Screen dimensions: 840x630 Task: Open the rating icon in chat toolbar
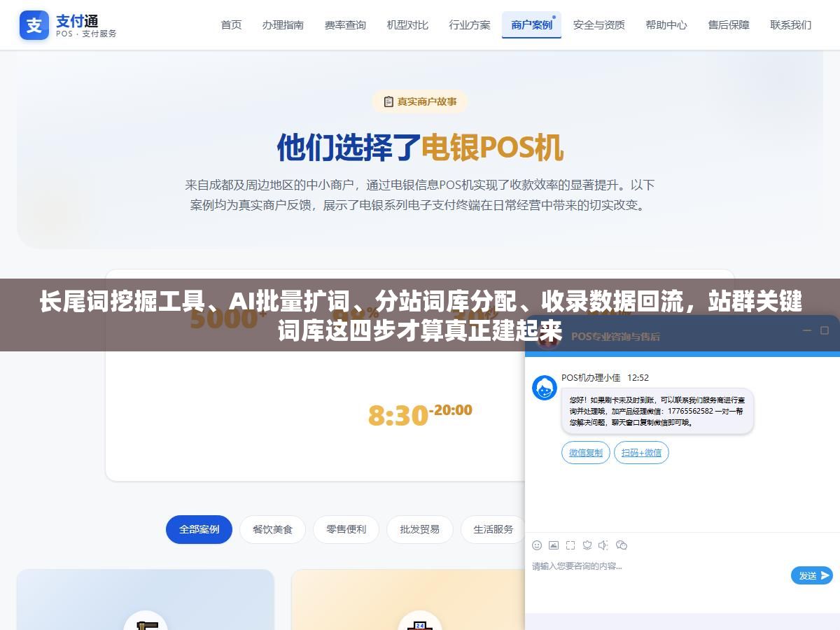click(587, 545)
